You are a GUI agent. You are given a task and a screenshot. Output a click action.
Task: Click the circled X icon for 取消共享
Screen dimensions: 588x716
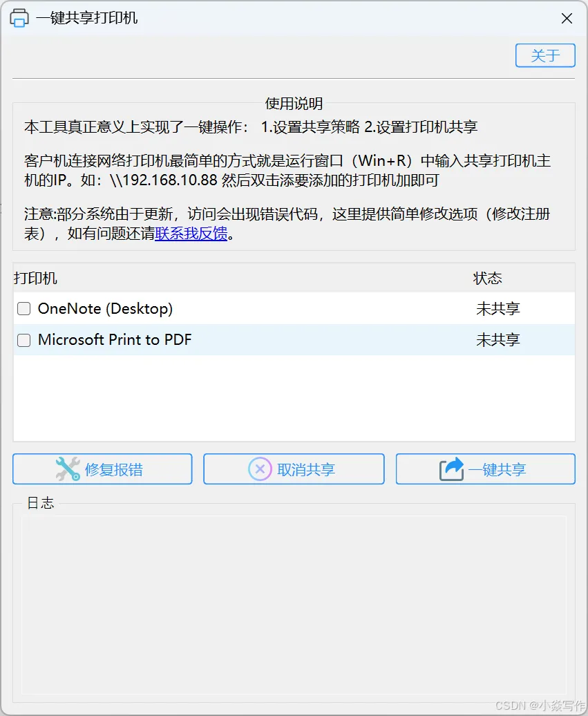pyautogui.click(x=260, y=469)
